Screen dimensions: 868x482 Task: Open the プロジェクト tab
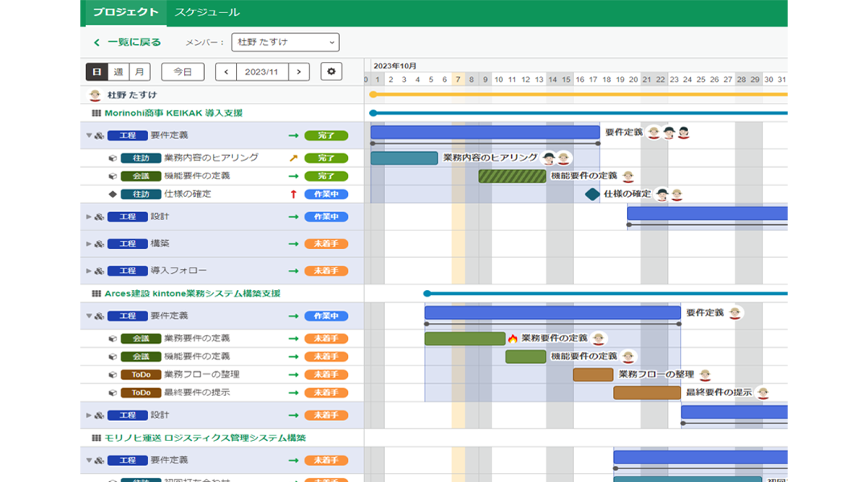125,12
